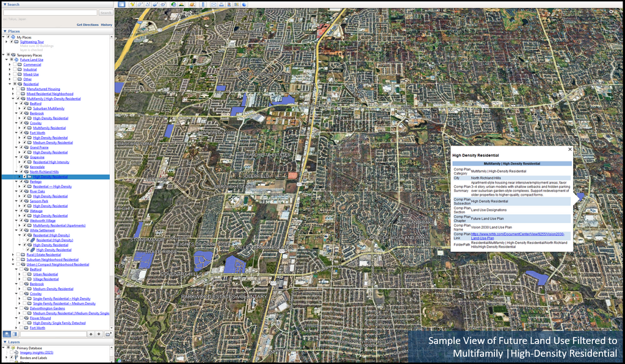Expand the Grapevine tree item

(16, 156)
